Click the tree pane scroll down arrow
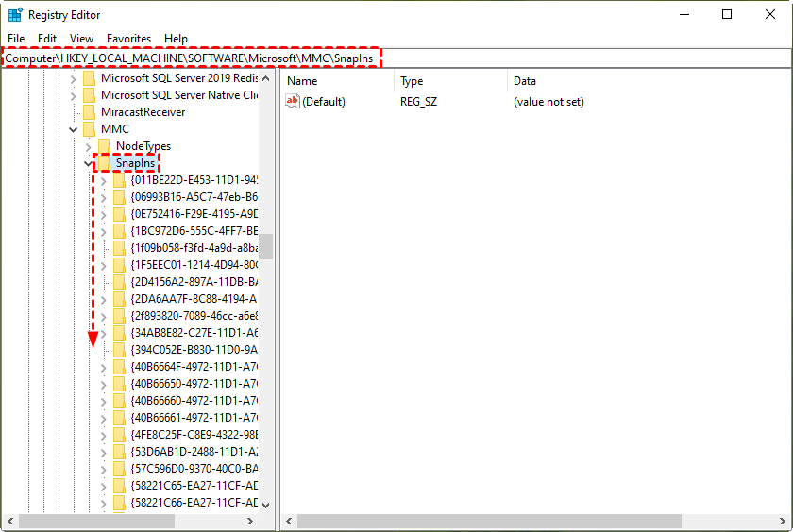This screenshot has height=532, width=793. click(x=266, y=505)
